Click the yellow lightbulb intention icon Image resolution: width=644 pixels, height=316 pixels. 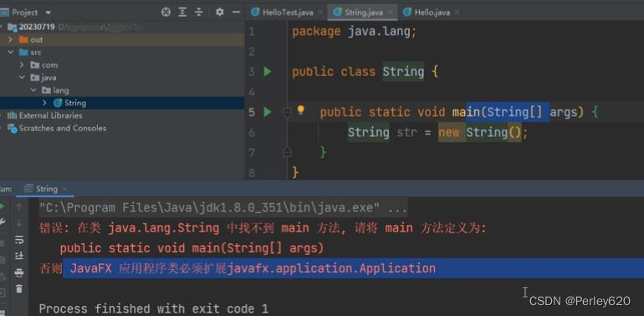[300, 110]
